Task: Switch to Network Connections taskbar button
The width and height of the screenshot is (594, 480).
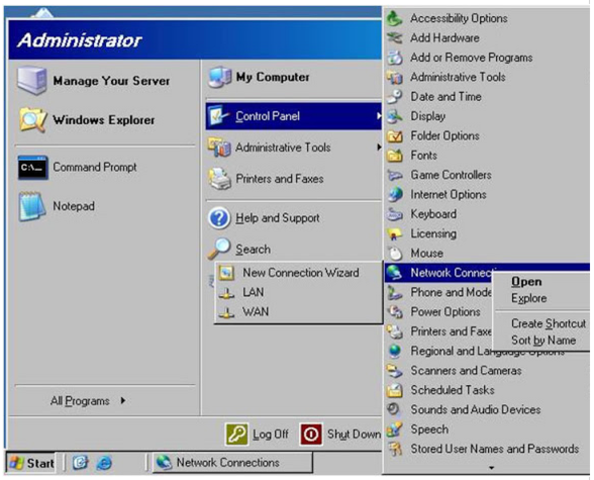Action: click(232, 463)
